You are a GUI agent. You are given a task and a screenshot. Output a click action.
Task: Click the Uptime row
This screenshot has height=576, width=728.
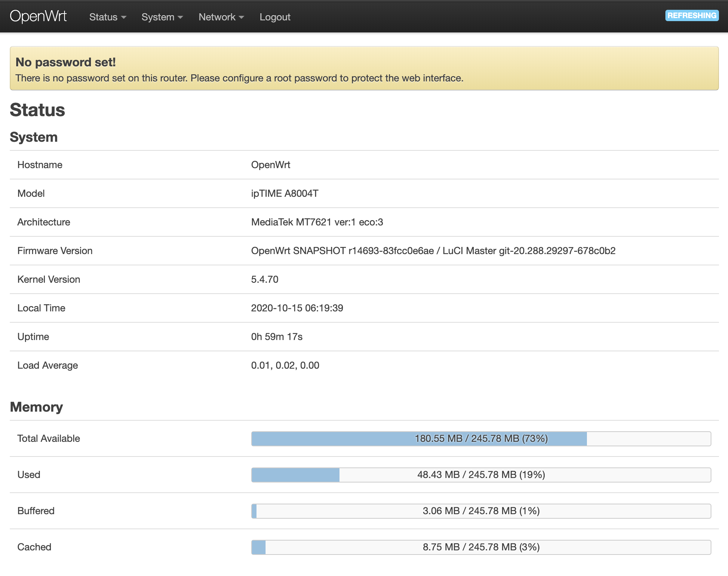(x=276, y=337)
